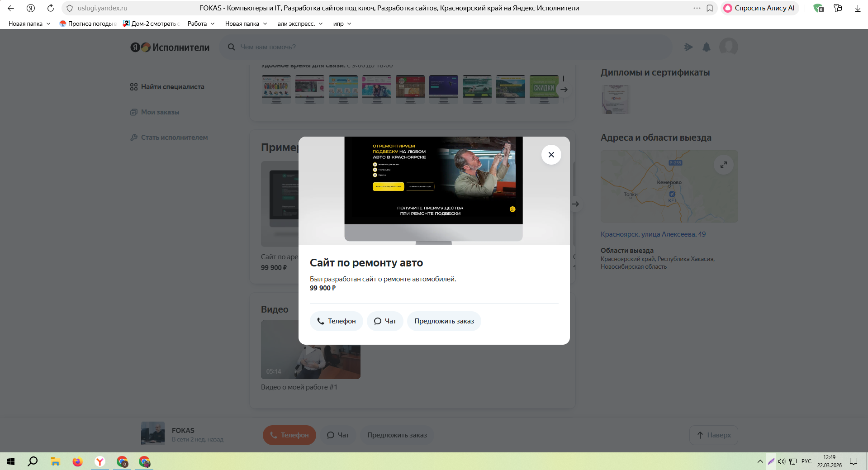Open network settings tray icon
Screen dimensions: 868x470
coord(793,461)
